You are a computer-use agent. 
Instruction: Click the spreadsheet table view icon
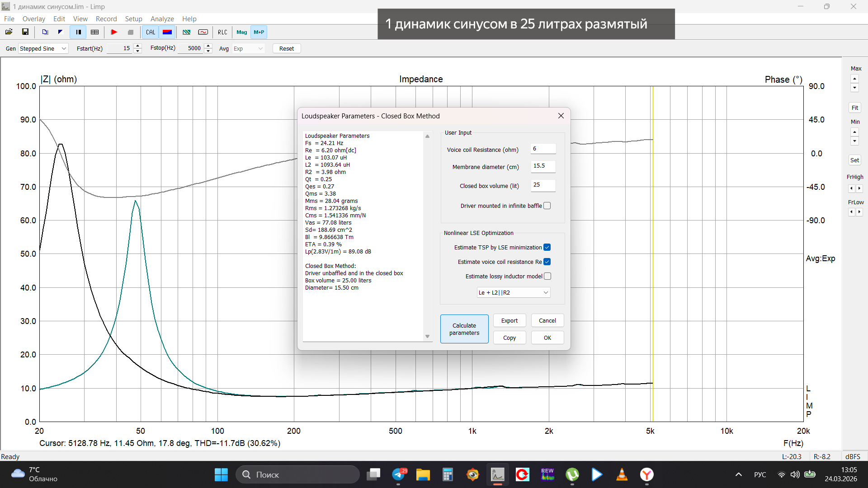[x=95, y=32]
